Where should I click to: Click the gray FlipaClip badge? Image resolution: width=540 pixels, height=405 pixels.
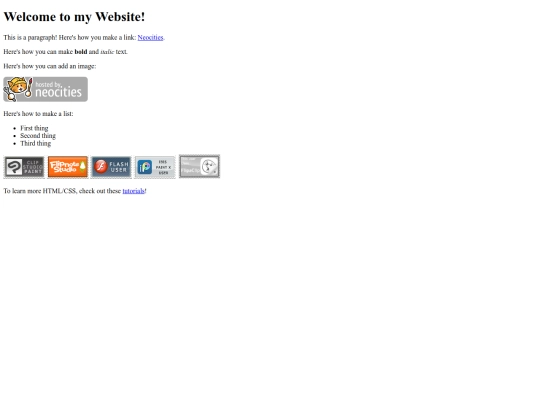(x=199, y=166)
